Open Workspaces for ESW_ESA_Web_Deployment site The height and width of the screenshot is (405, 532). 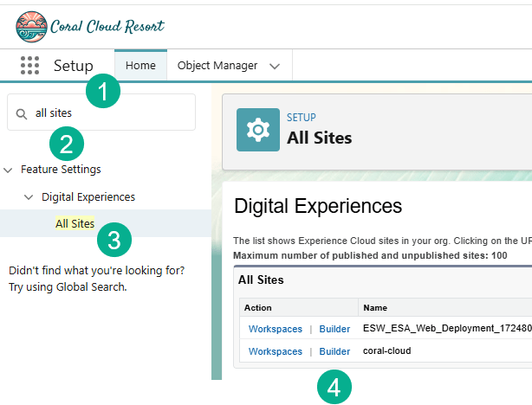[275, 329]
